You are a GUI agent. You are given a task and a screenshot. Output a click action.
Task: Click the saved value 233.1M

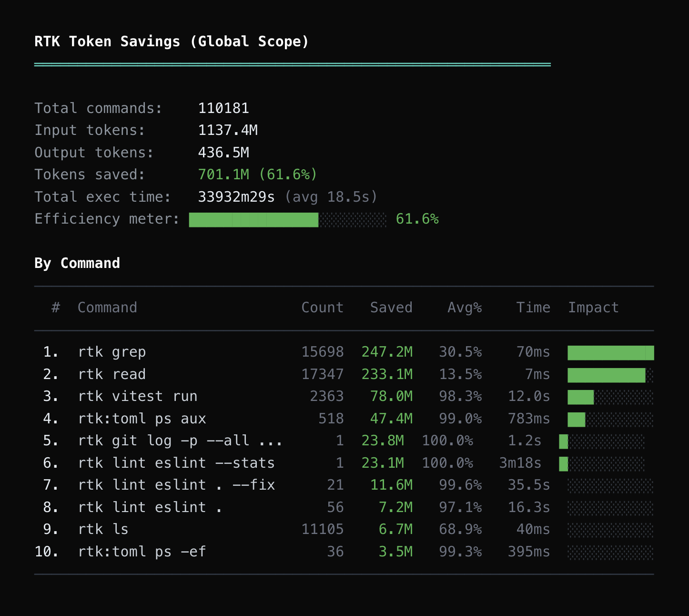(387, 374)
